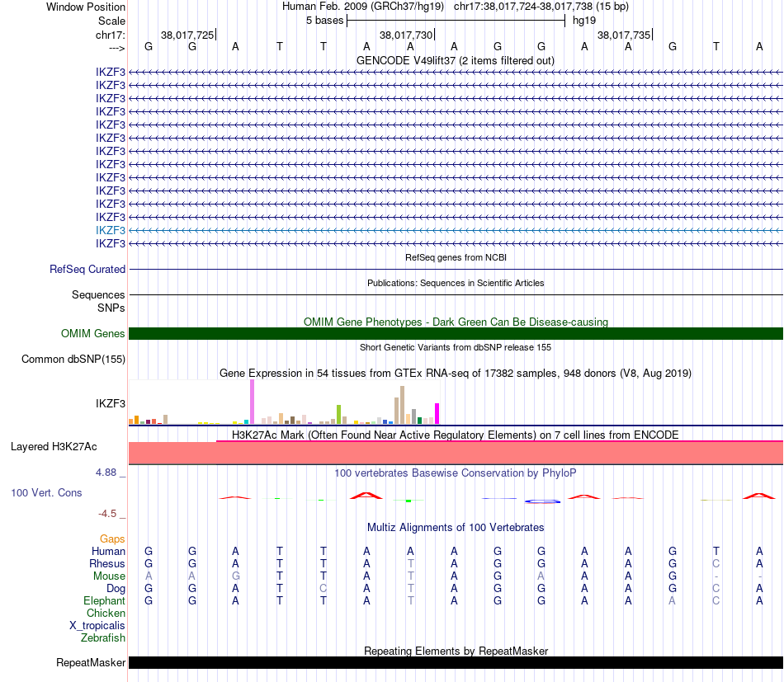
Task: Open 'Repeating Elements by RepeatMasker' track title
Action: point(456,651)
